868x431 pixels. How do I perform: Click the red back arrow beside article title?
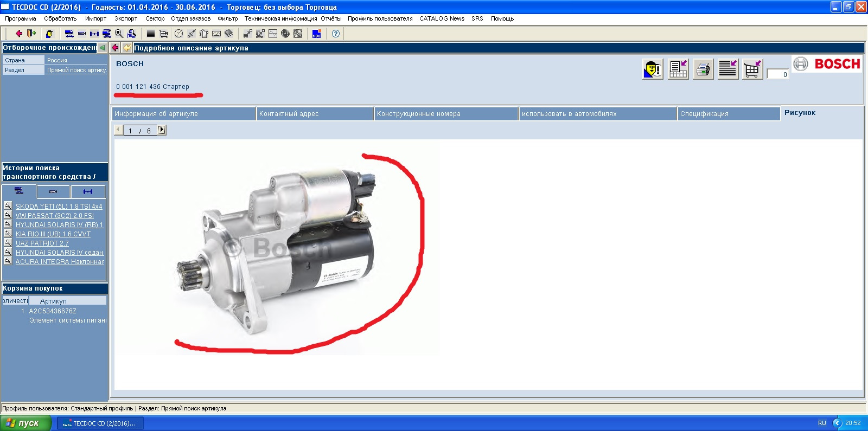coord(115,48)
